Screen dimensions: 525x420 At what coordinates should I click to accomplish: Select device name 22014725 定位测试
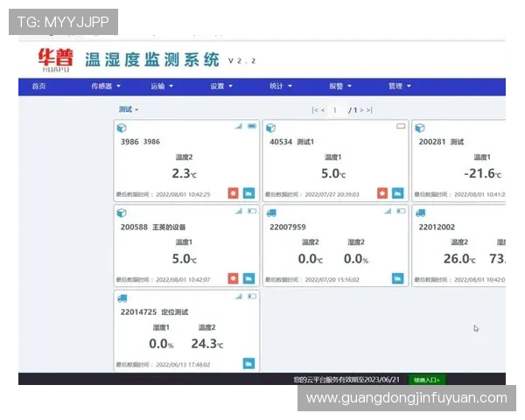(154, 312)
